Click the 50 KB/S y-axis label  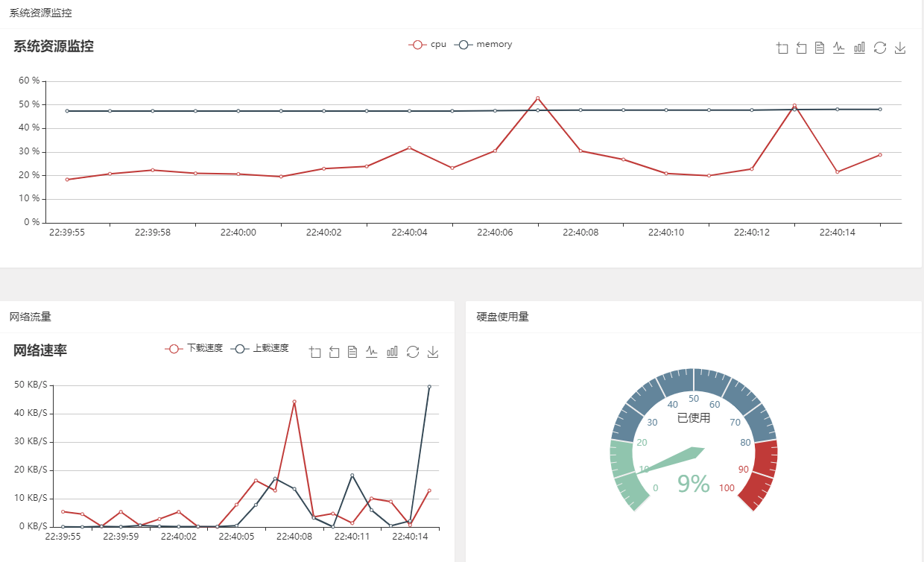point(31,385)
